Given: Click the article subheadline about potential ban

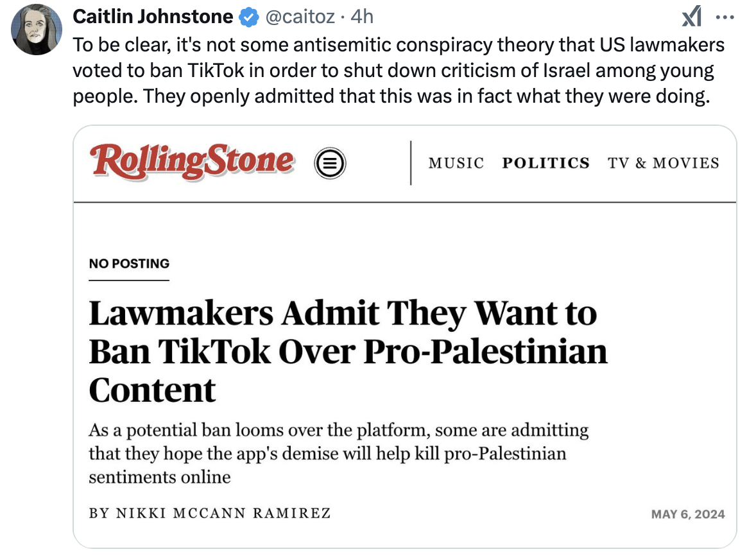Looking at the screenshot, I should click(x=338, y=453).
